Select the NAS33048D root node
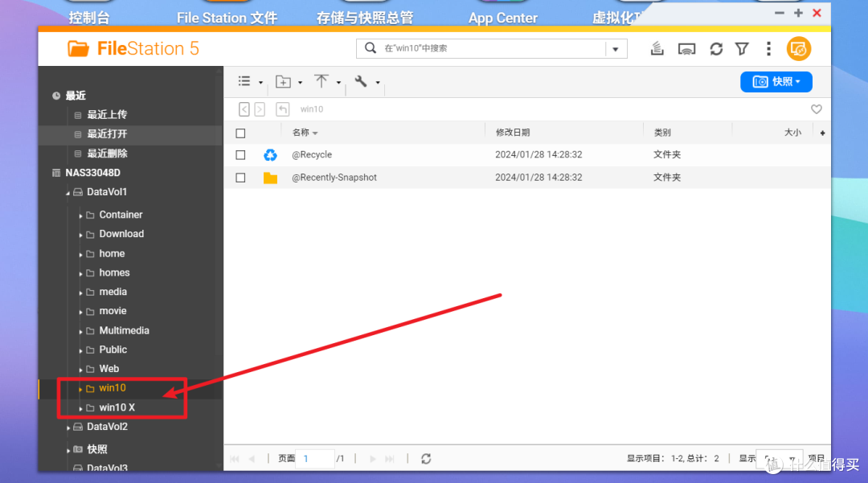 (92, 173)
